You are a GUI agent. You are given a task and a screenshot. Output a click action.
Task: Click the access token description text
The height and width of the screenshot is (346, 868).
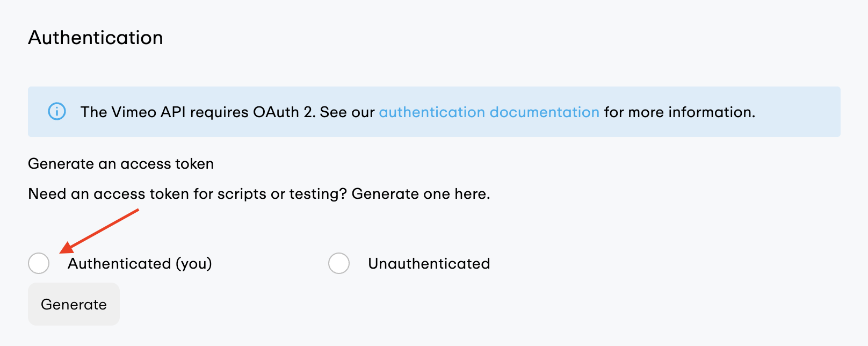click(259, 193)
